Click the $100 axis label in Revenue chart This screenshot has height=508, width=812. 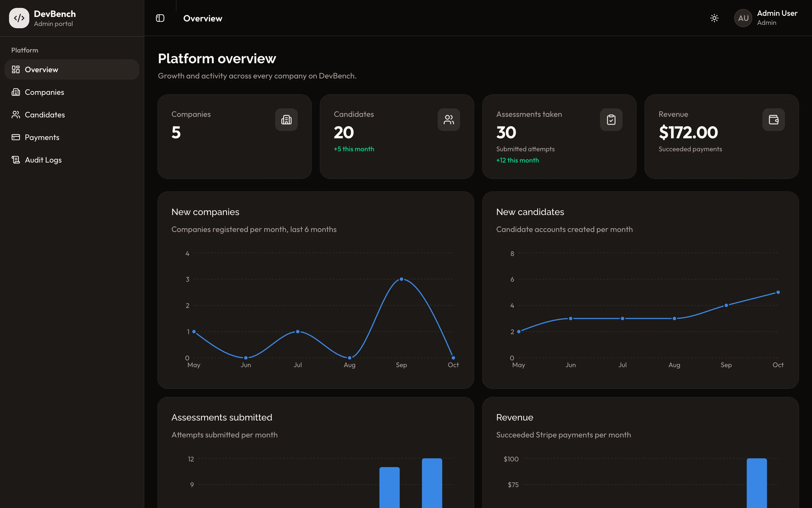click(511, 459)
